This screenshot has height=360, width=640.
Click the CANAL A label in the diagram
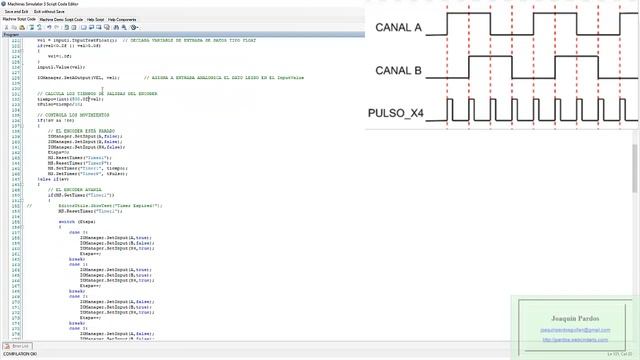398,27
